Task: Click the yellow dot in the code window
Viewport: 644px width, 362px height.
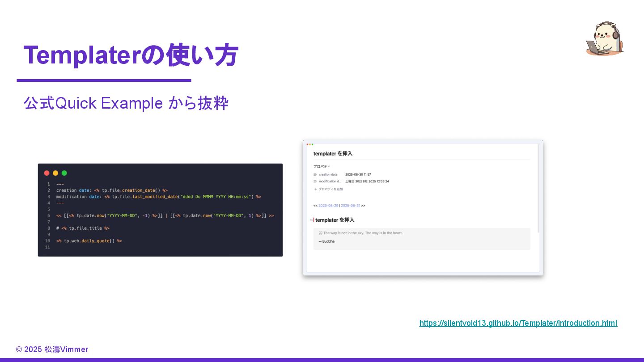Action: coord(55,173)
